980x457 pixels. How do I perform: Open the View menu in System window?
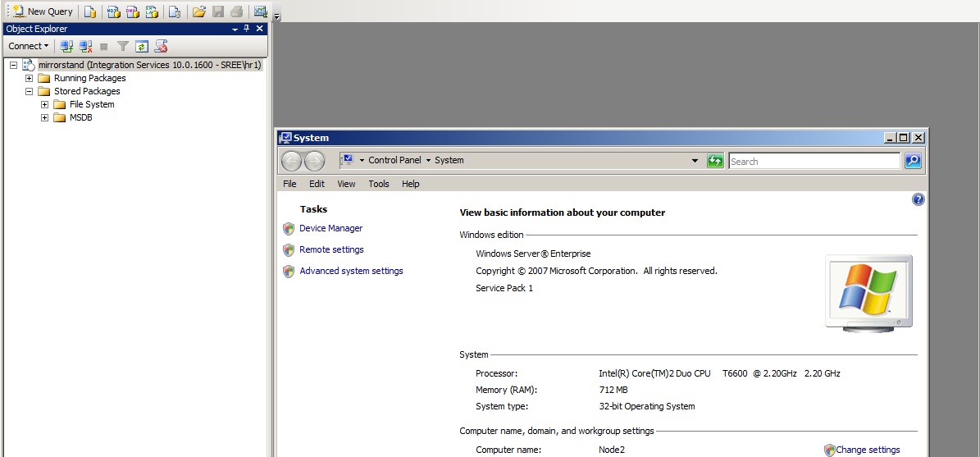(346, 184)
